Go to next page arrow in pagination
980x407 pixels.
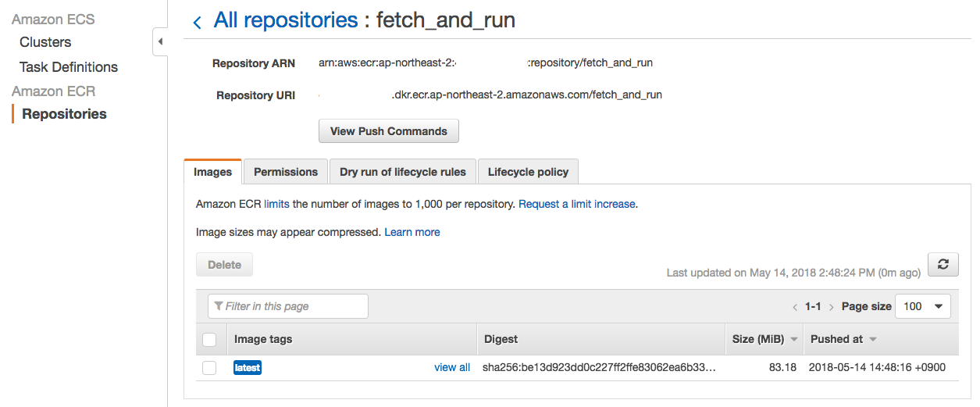(x=832, y=307)
